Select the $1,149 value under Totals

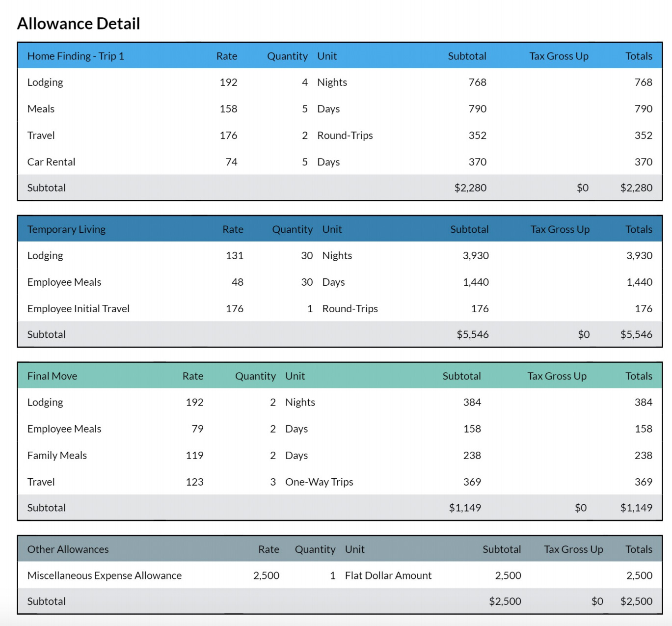(636, 508)
